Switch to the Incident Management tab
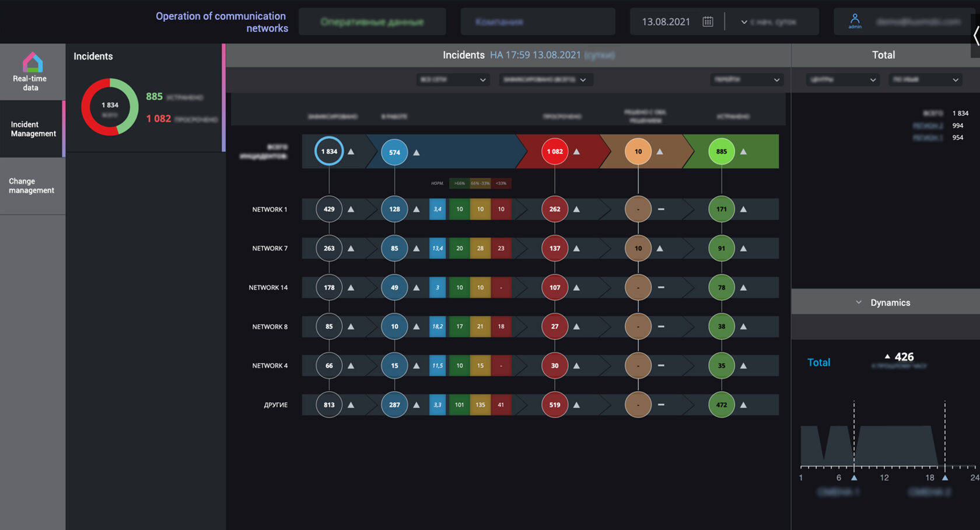Image resolution: width=980 pixels, height=530 pixels. (32, 129)
